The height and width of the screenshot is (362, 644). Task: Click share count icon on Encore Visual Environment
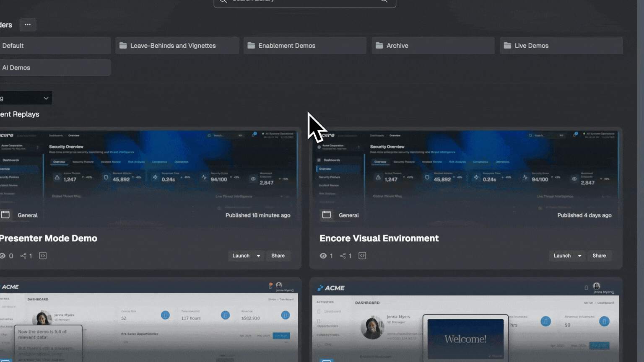tap(343, 256)
